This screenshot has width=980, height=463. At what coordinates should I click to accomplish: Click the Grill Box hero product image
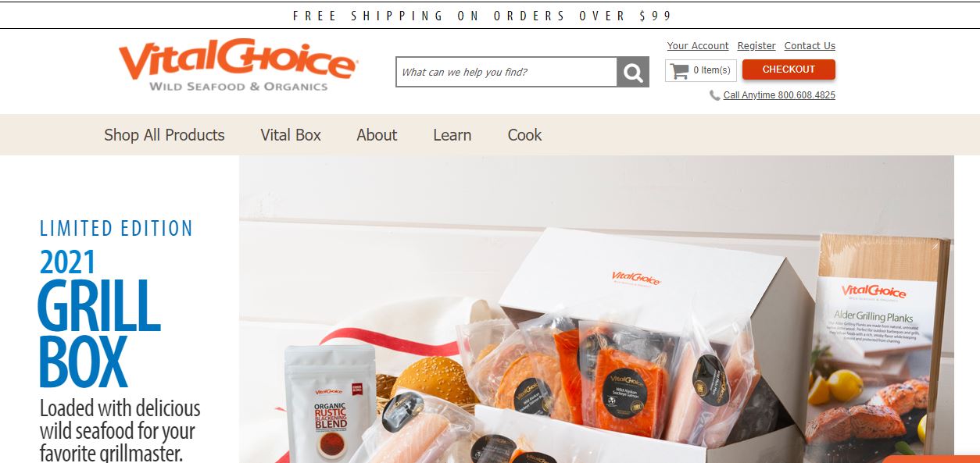[596, 309]
